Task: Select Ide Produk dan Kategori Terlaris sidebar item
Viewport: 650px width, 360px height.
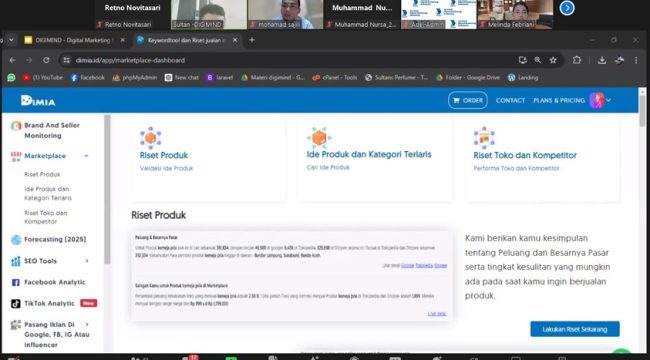Action: [48, 193]
